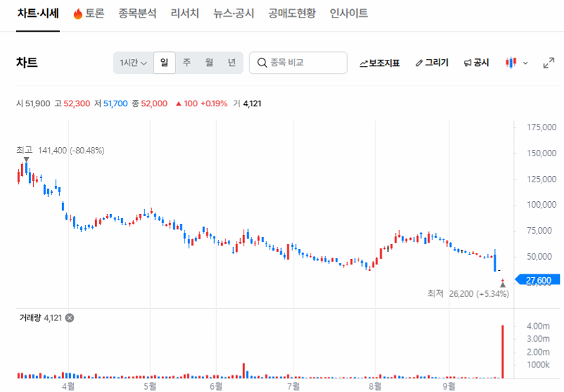
Task: Expand the 1시간 interval dropdown
Action: (134, 63)
